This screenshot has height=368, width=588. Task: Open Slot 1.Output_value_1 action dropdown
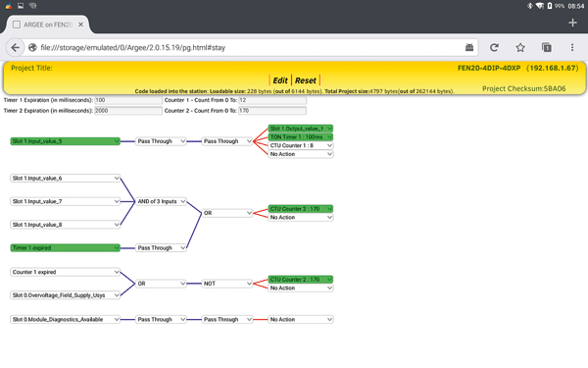[x=301, y=129]
